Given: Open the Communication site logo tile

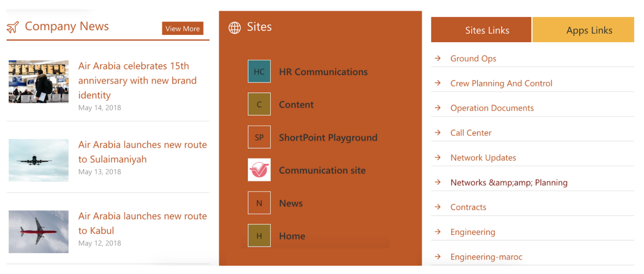Looking at the screenshot, I should 259,170.
